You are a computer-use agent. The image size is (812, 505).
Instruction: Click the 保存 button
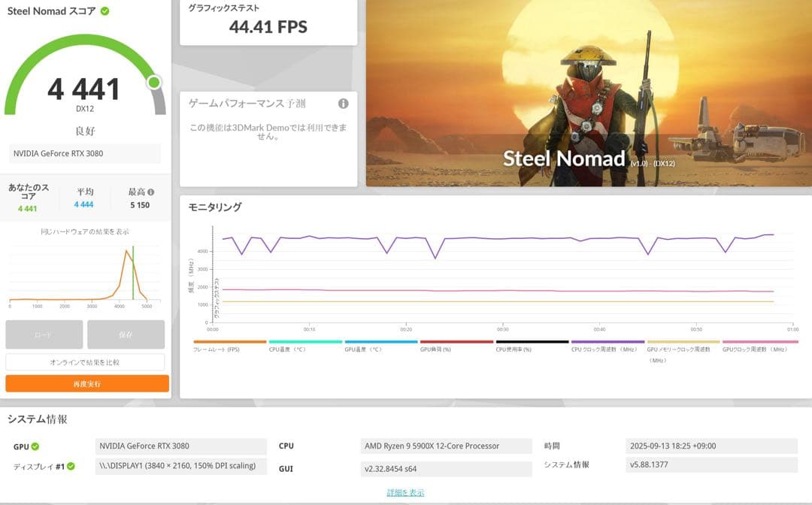[126, 335]
